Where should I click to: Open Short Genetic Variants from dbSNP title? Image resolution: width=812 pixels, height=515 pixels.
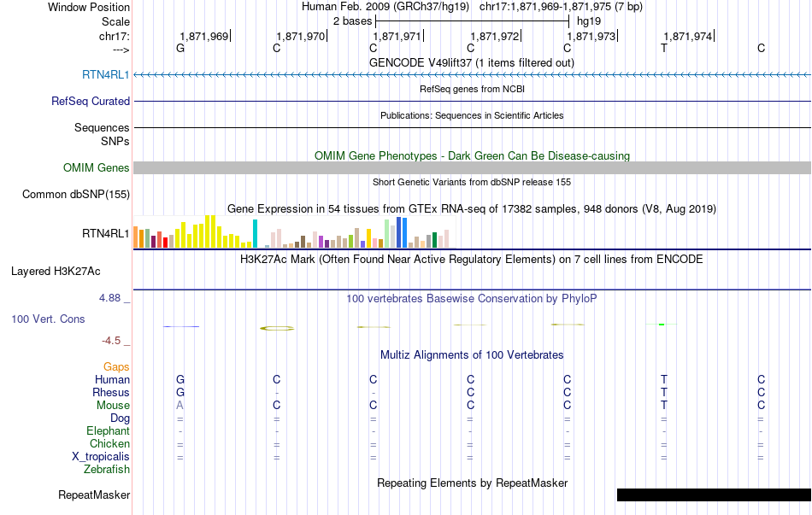coord(472,182)
